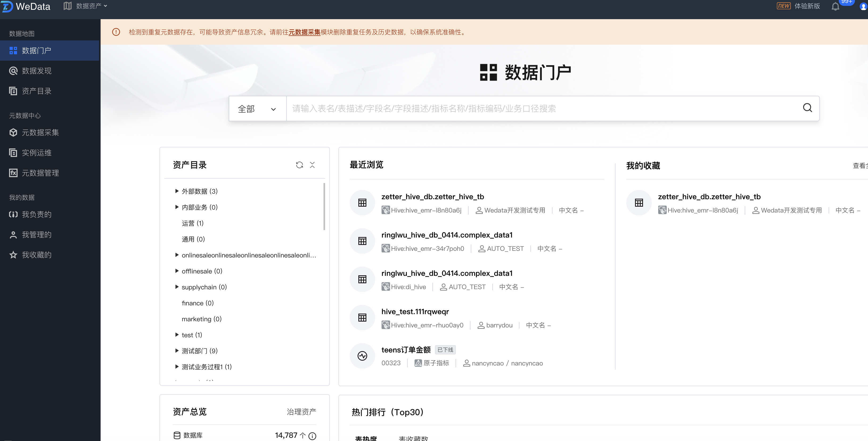The height and width of the screenshot is (441, 868).
Task: Open 实例运维 in the sidebar
Action: pyautogui.click(x=50, y=152)
